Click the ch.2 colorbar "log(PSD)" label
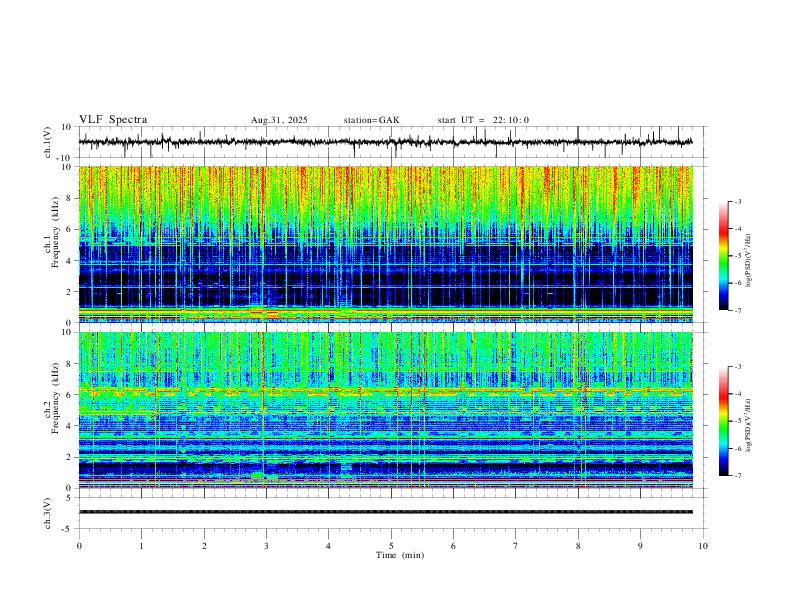 (x=748, y=425)
